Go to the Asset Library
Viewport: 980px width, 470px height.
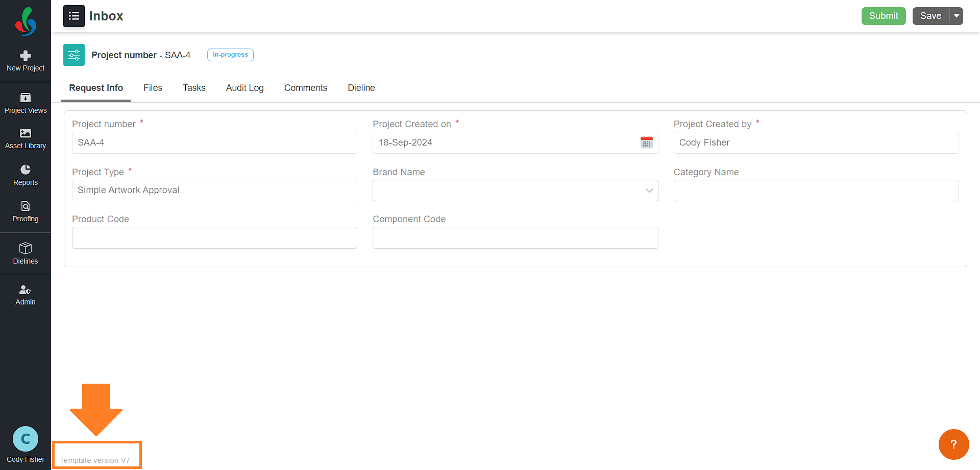tap(26, 139)
